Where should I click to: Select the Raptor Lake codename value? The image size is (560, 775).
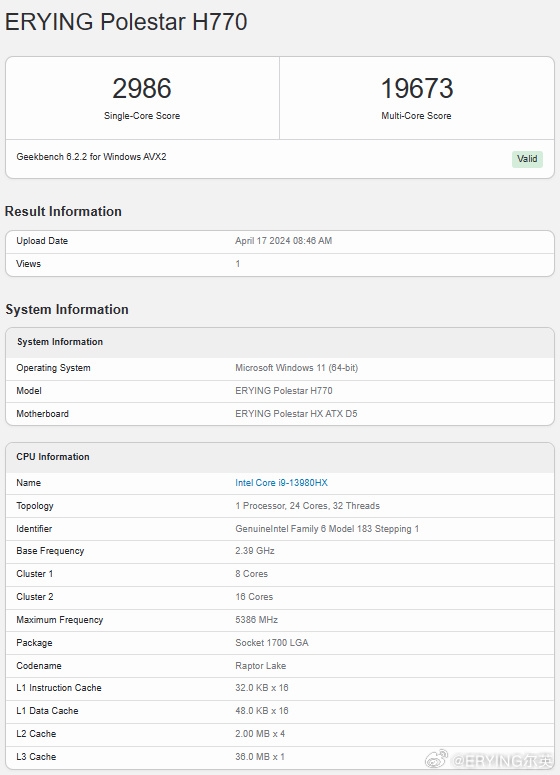coord(260,666)
